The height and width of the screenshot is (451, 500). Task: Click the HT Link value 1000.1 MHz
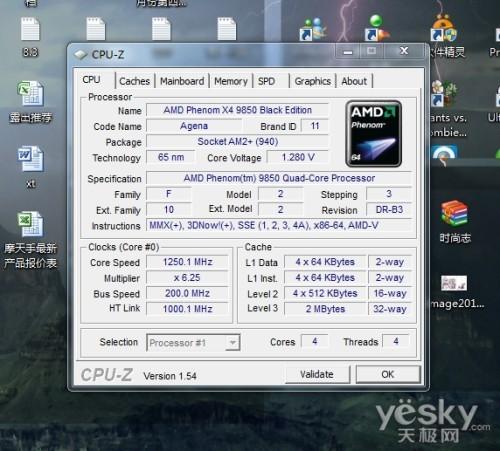187,309
